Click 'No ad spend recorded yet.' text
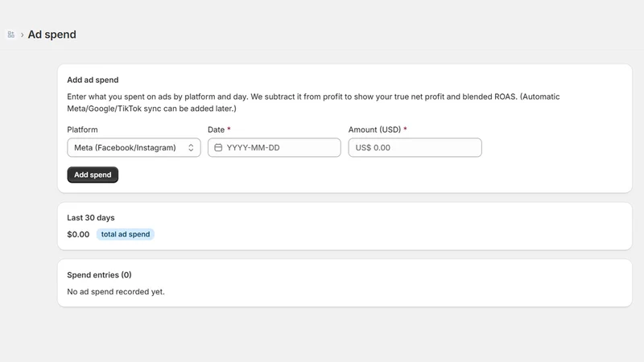This screenshot has width=644, height=362. pos(116,292)
